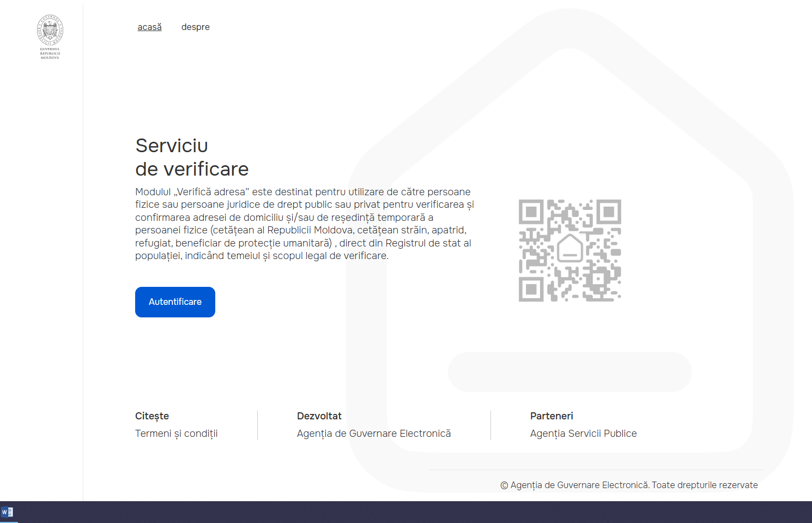
Task: Click the 'Dezvoltat' footer heading
Action: (x=319, y=416)
